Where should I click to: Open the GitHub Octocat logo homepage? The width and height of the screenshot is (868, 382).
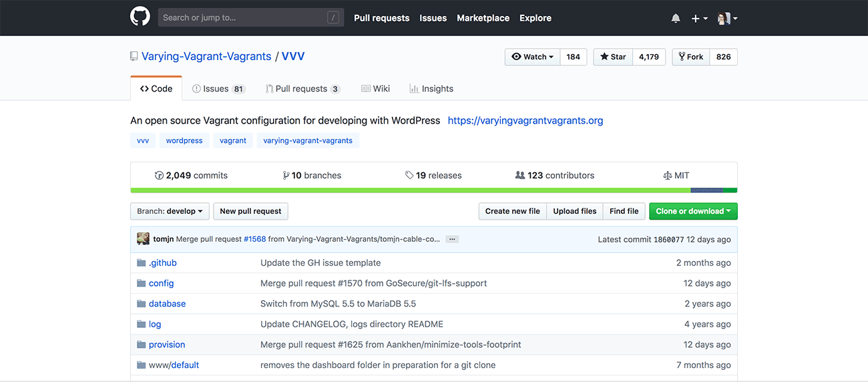(x=140, y=17)
